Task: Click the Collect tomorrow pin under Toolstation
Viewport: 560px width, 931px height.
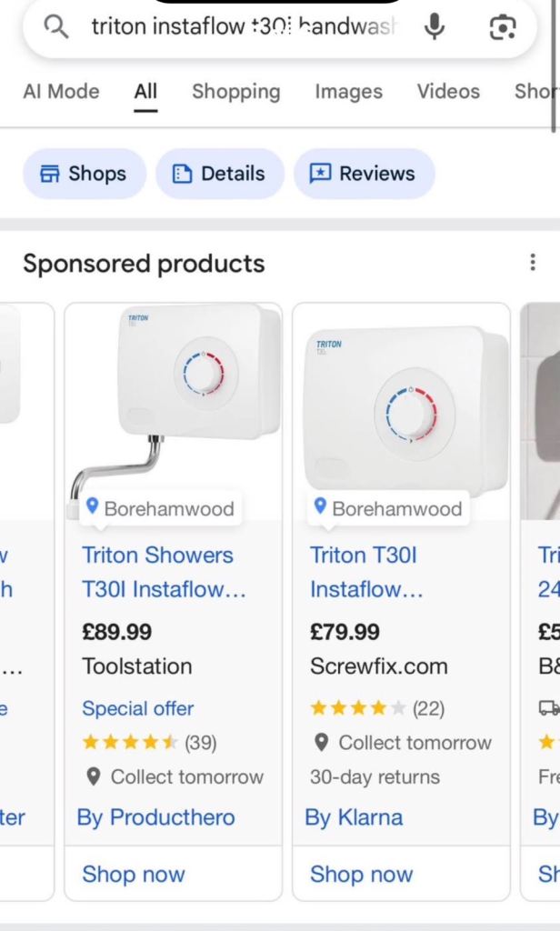Action: pos(94,776)
